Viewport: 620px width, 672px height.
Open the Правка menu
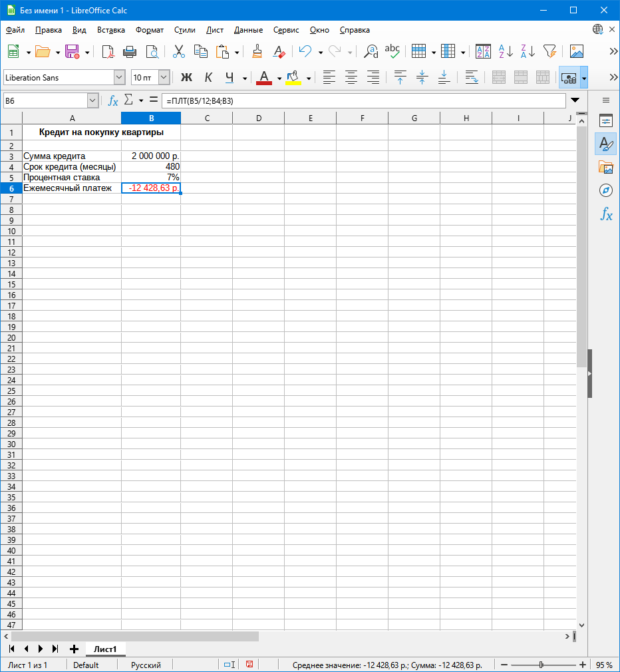point(49,30)
